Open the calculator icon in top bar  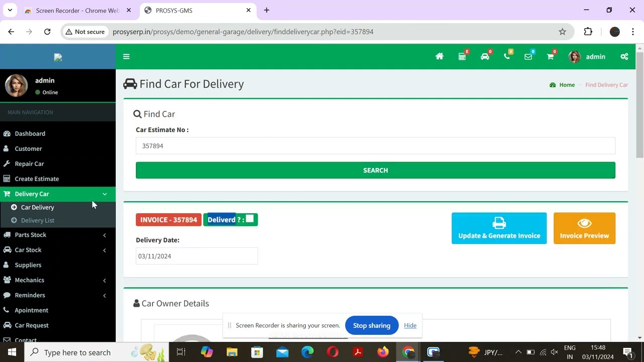462,56
